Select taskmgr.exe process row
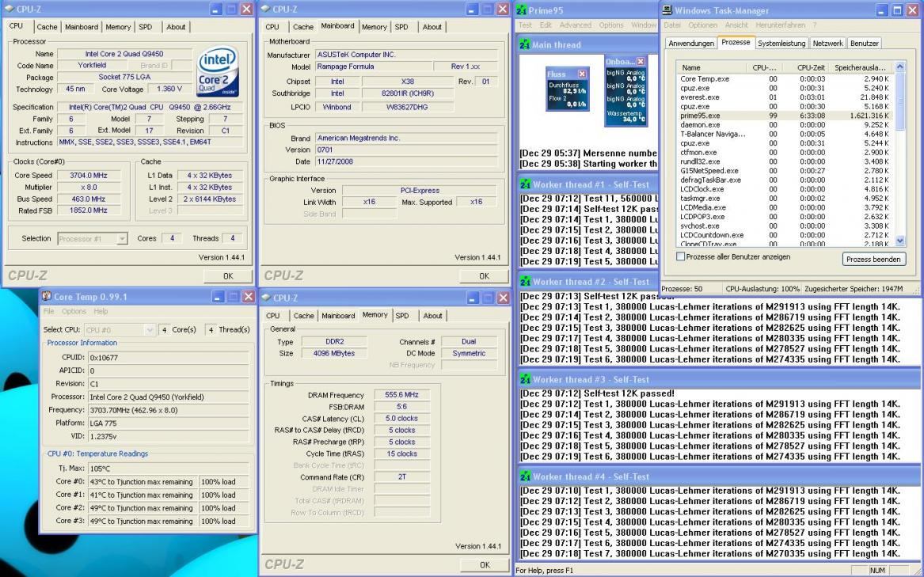 coord(785,199)
